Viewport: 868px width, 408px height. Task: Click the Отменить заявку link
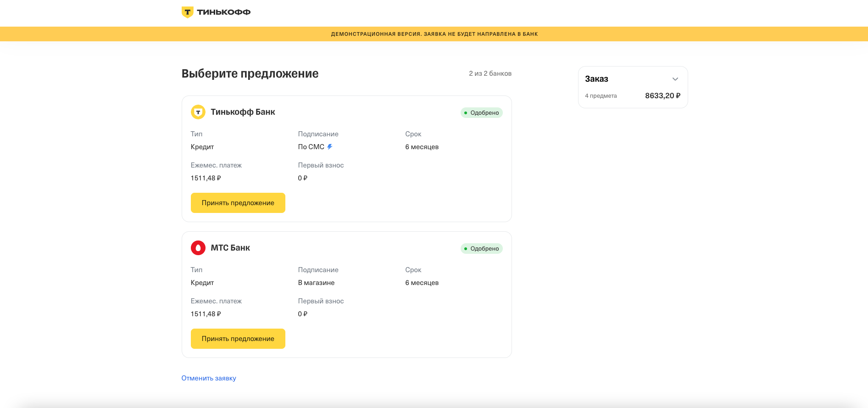pos(209,378)
